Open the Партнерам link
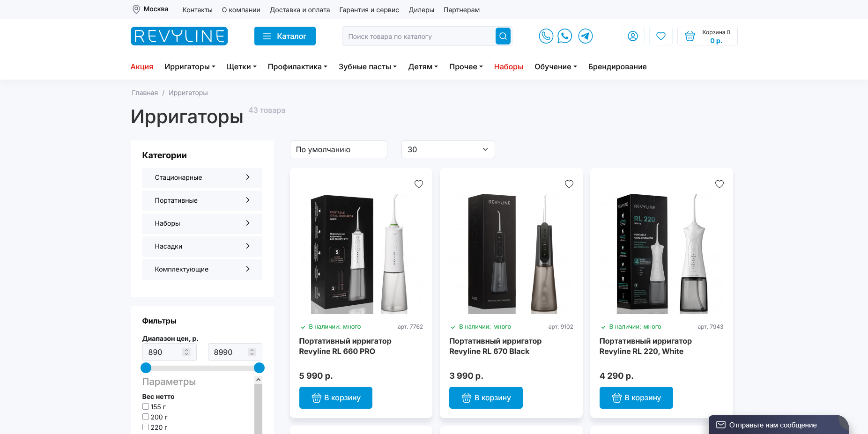Screen dimensions: 868x434 pos(462,10)
